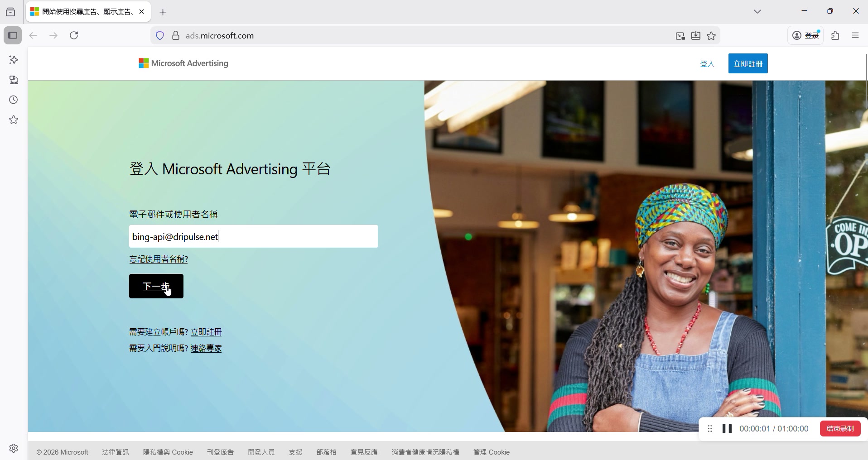Toggle the browser sidebar button
Image resolution: width=868 pixels, height=460 pixels.
(13, 35)
